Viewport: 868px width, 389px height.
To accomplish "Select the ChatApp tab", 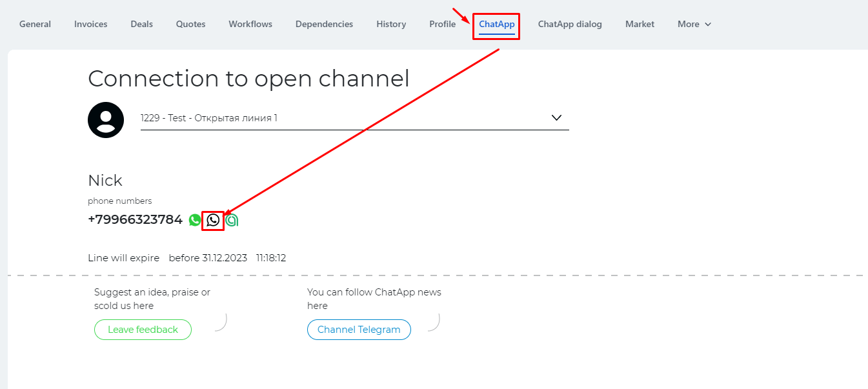I will (x=497, y=24).
